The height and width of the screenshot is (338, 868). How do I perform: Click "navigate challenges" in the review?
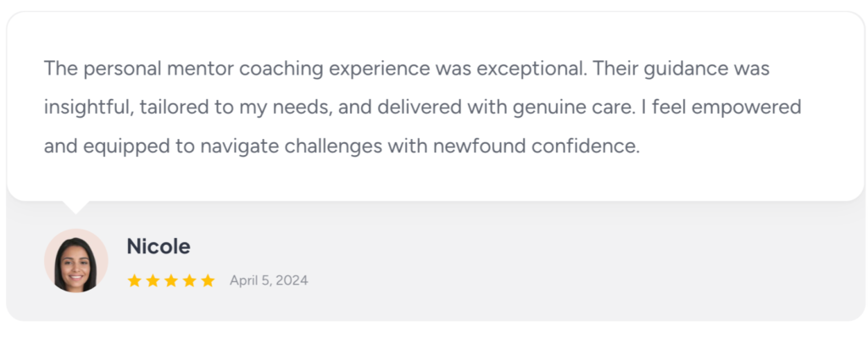coord(292,147)
